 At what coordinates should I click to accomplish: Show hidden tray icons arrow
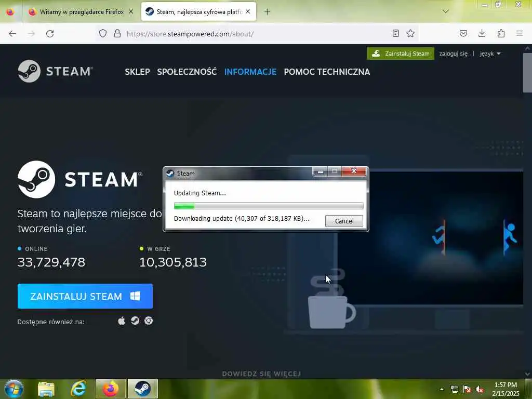pyautogui.click(x=442, y=390)
